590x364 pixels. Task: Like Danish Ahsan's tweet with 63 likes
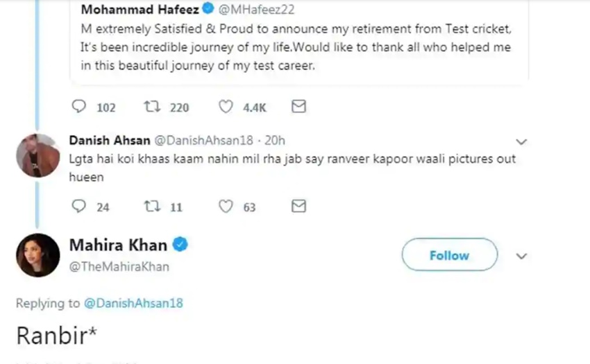226,206
